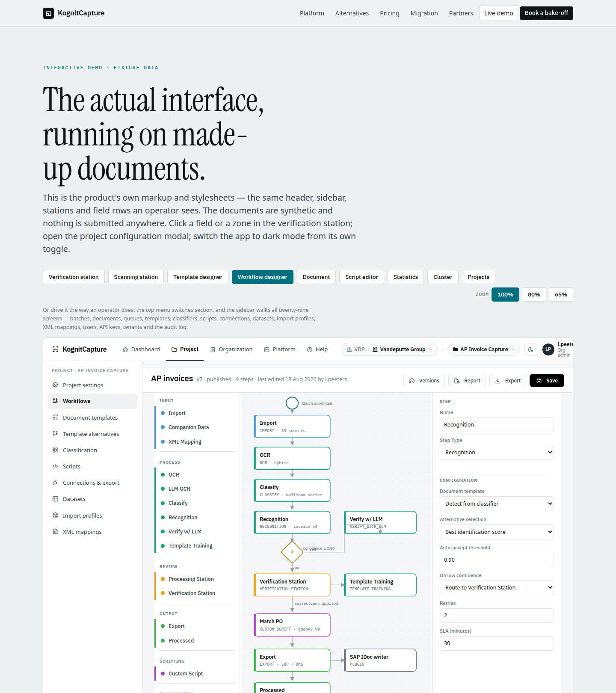Open the Versions history button

coord(424,381)
